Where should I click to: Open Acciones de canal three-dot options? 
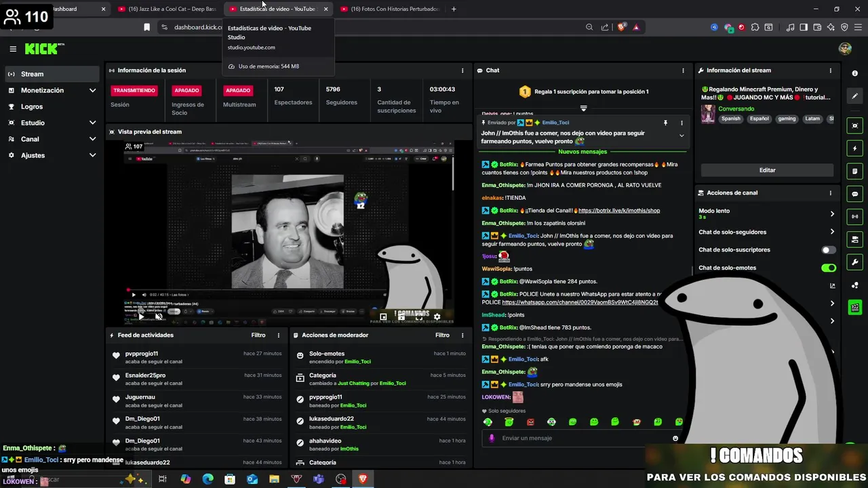pos(830,193)
